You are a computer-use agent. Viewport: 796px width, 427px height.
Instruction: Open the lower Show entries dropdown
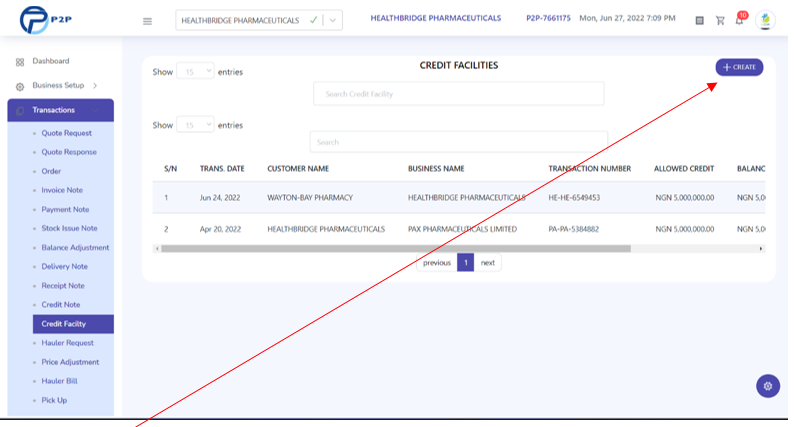[195, 125]
